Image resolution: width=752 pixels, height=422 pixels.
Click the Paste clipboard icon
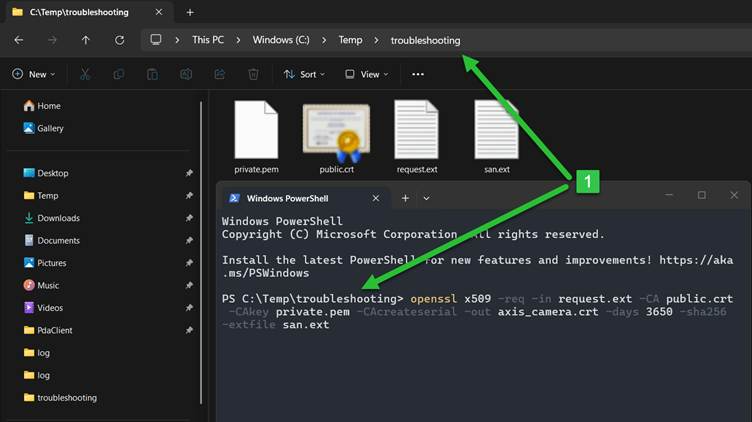pyautogui.click(x=152, y=74)
